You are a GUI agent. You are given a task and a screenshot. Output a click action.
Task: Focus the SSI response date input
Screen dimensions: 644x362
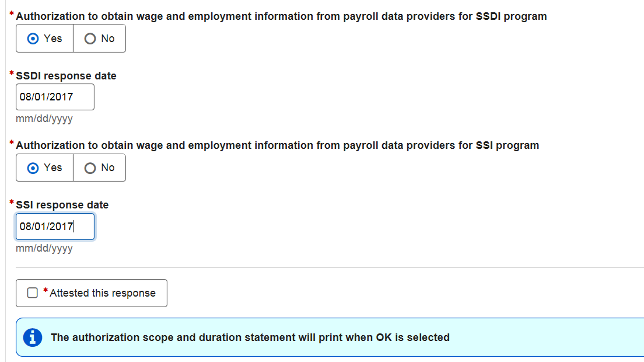point(55,227)
